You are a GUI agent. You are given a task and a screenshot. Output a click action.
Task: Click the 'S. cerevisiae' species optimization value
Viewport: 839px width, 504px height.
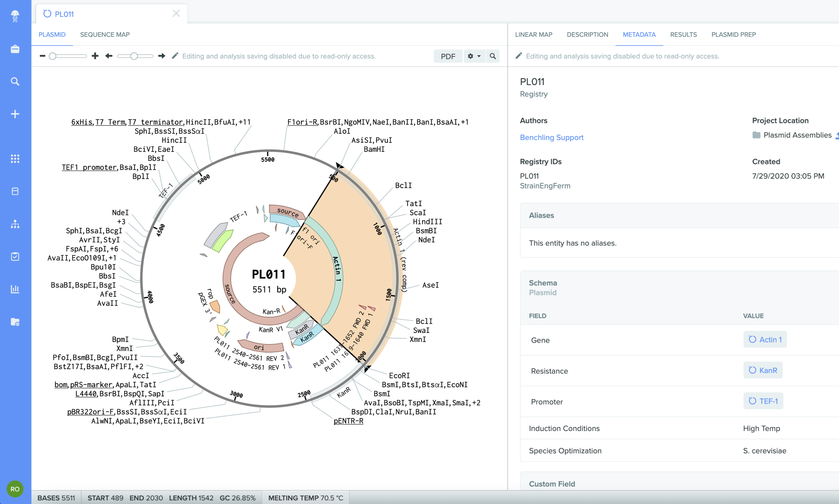[x=764, y=451]
